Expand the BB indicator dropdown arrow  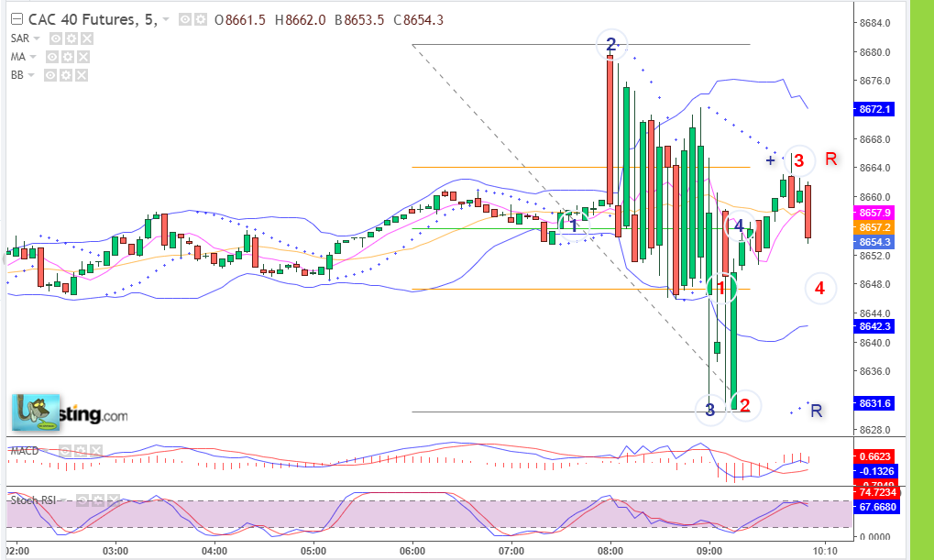point(31,76)
